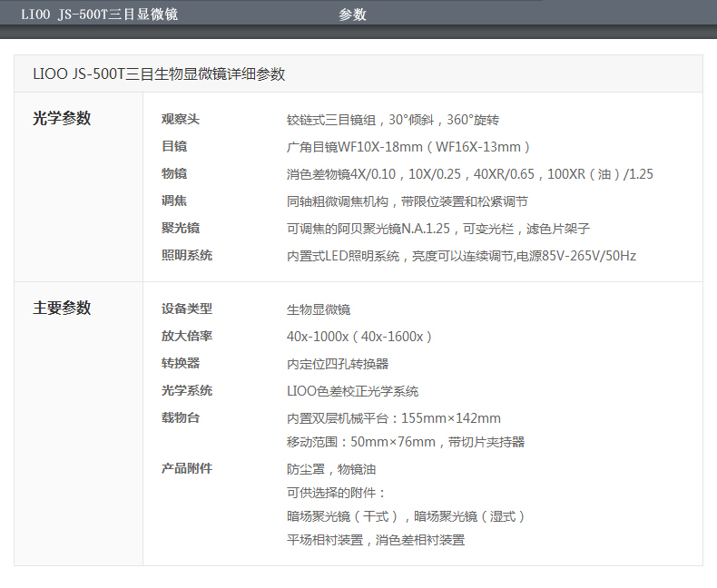Click the heading LIOO JS-500T三目生物显微镜详细参数
Image resolution: width=717 pixels, height=588 pixels.
coord(159,73)
